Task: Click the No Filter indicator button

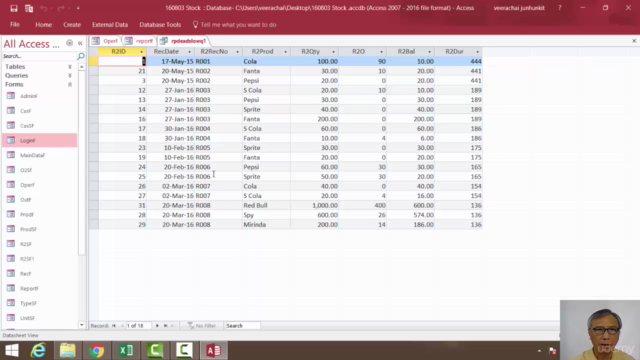Action: 202,326
